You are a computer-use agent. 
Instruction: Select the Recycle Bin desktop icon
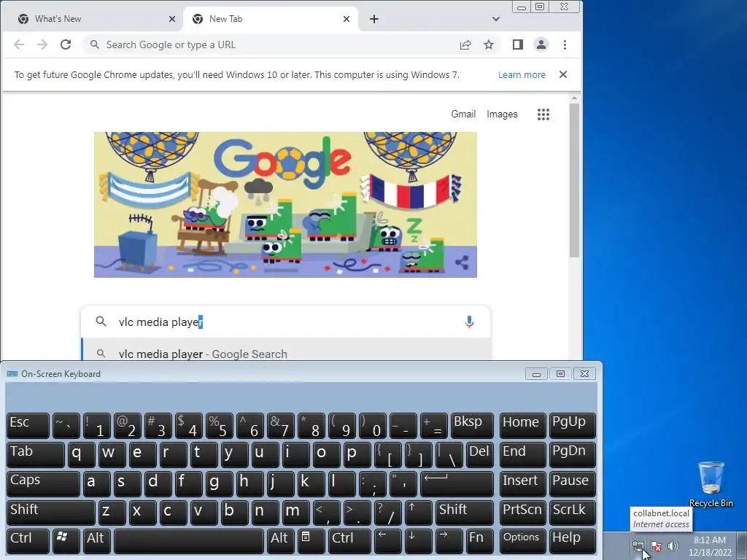pyautogui.click(x=711, y=484)
